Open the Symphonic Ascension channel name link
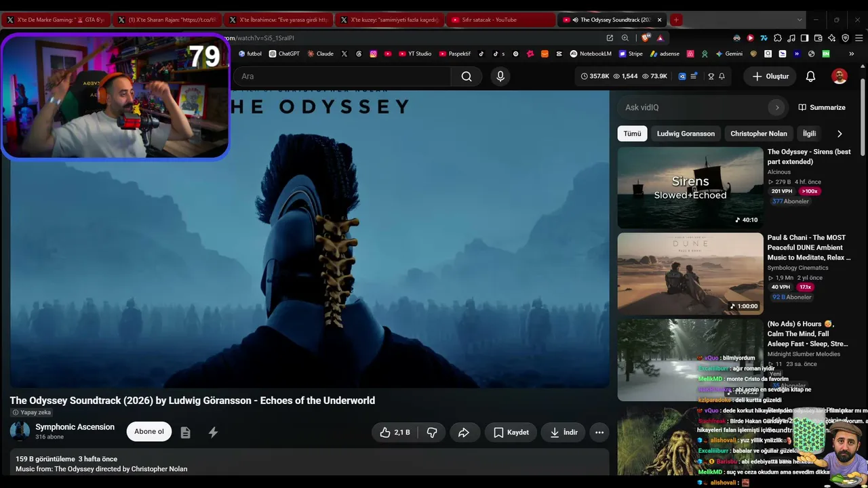Screen dimensions: 868x488 [75, 427]
